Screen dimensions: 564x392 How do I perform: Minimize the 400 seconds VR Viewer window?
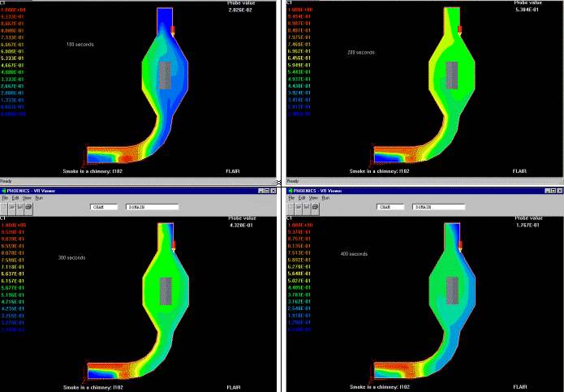(546, 190)
